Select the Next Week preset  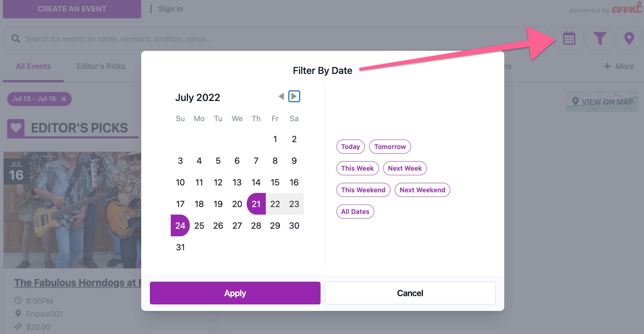click(405, 168)
